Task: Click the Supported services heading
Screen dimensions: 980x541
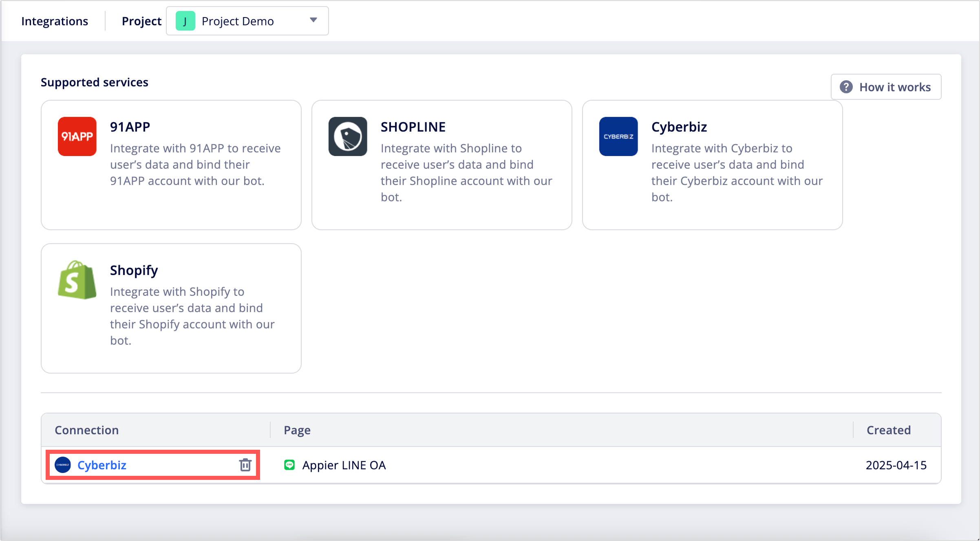Action: pos(95,82)
